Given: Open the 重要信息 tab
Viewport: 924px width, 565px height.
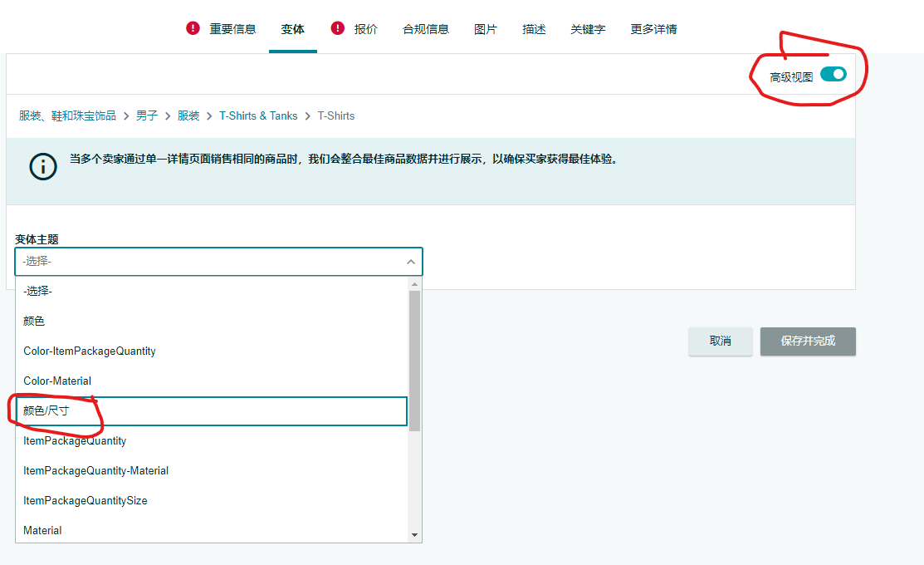Looking at the screenshot, I should (232, 29).
